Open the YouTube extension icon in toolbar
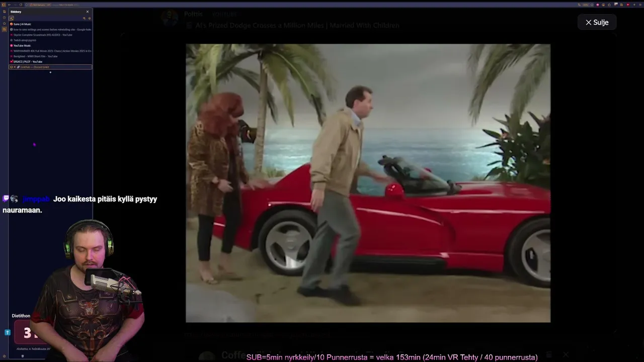The height and width of the screenshot is (362, 644). 628,5
